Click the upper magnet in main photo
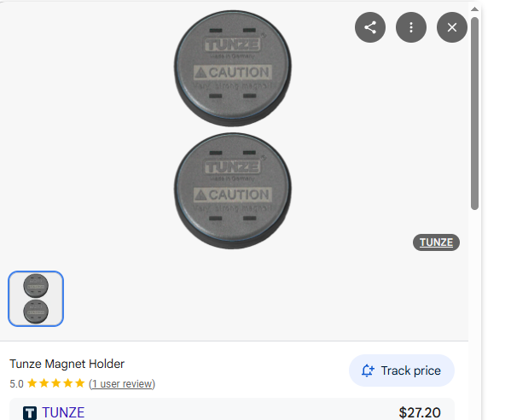 (x=233, y=67)
